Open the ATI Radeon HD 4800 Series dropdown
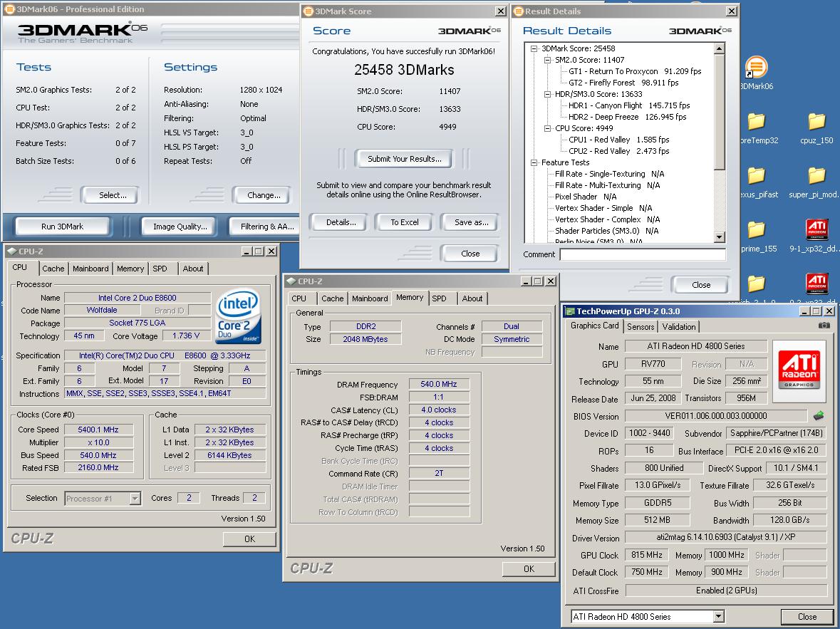 tap(718, 617)
